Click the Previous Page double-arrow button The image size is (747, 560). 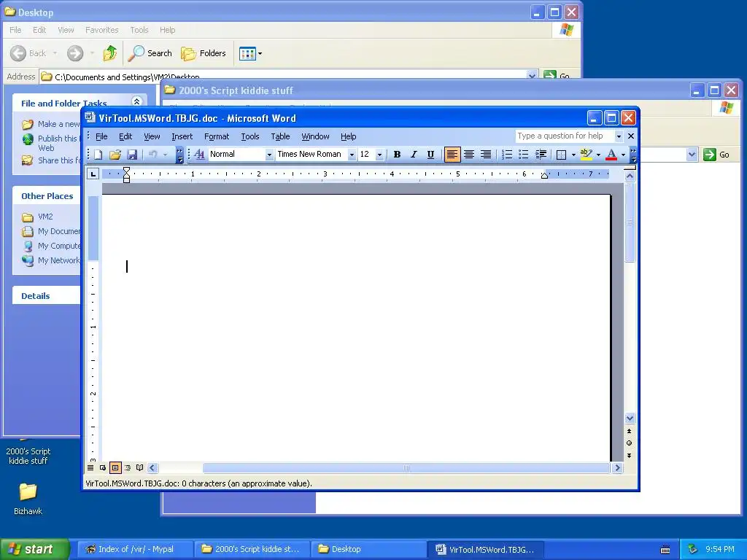click(x=630, y=431)
